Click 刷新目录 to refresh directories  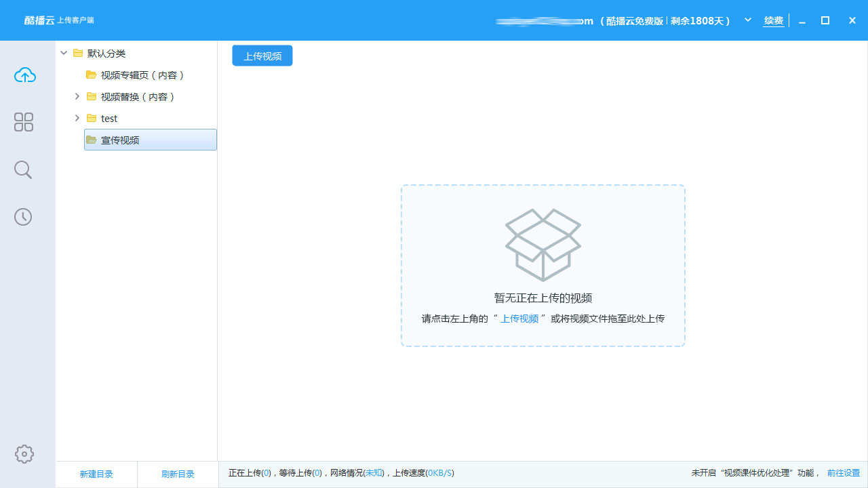tap(178, 474)
